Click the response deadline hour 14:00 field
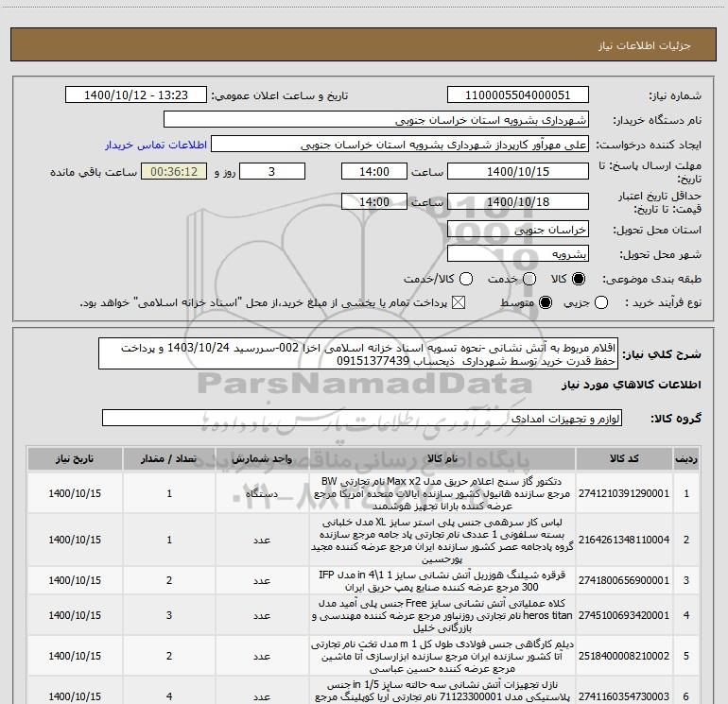This screenshot has width=728, height=704. pyautogui.click(x=374, y=171)
